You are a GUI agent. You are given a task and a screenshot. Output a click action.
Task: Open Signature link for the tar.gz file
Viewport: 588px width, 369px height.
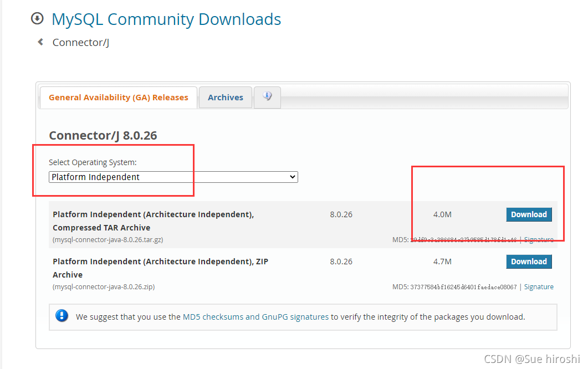point(539,239)
